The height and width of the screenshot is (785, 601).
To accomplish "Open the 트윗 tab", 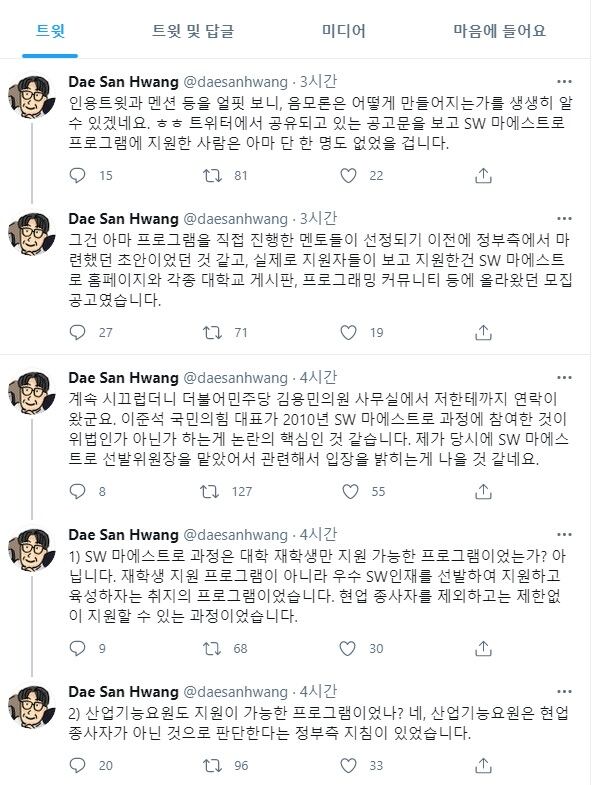I will [x=50, y=30].
